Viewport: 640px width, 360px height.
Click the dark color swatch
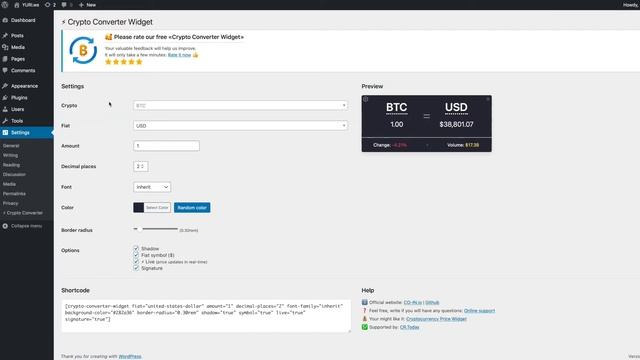[x=138, y=207]
